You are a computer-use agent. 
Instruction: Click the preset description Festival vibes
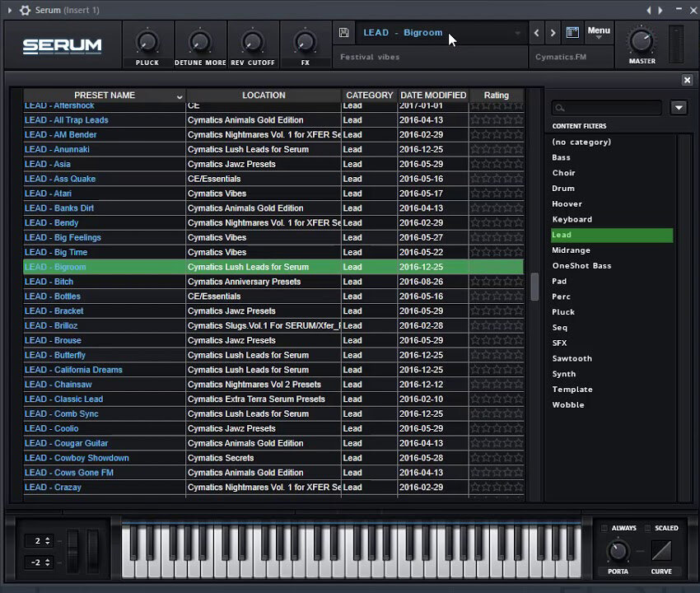(x=370, y=57)
